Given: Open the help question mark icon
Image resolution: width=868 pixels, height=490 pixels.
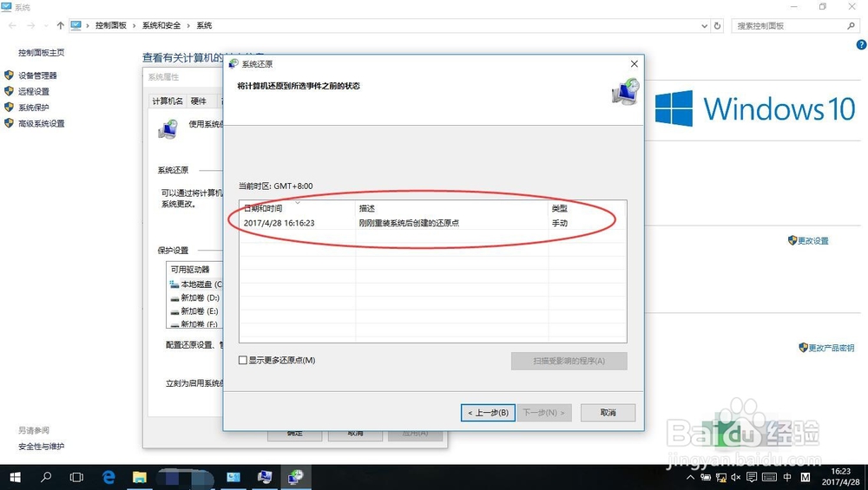Looking at the screenshot, I should tap(861, 45).
